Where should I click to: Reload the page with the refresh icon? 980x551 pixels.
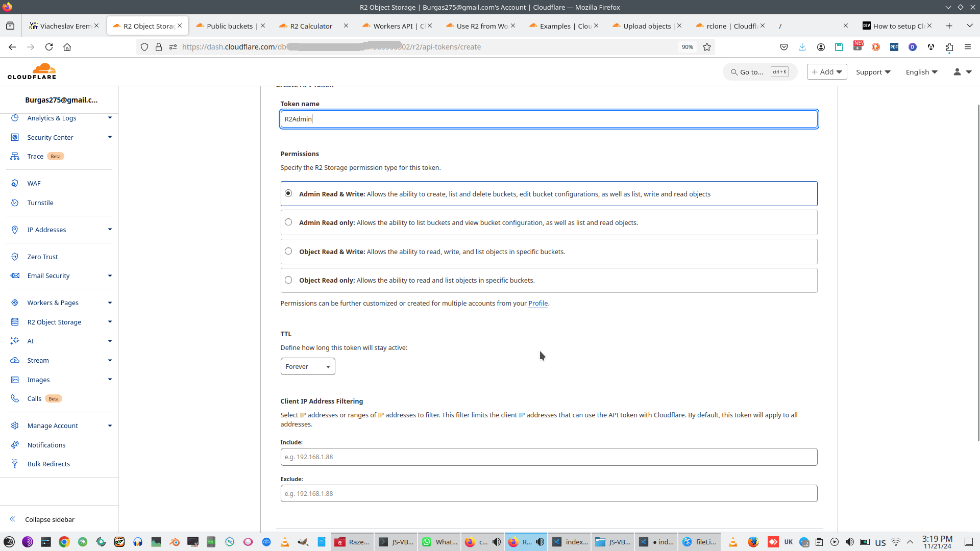pos(49,47)
